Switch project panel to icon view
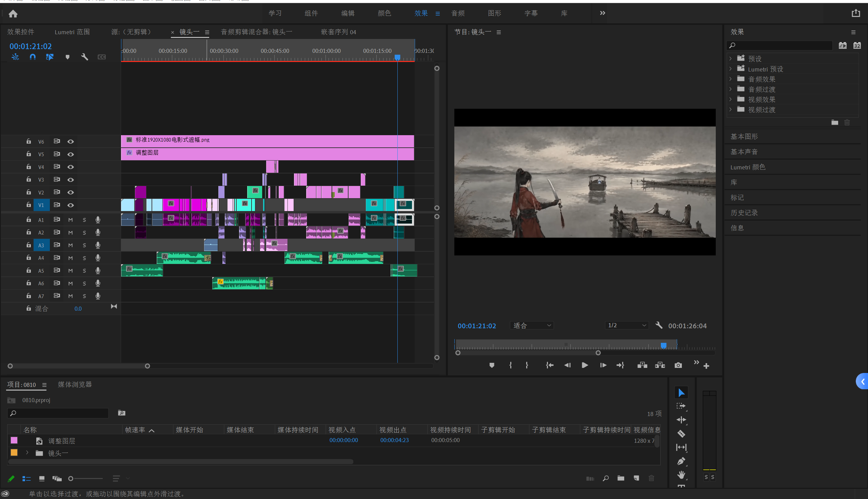Viewport: 868px width, 499px height. [42, 478]
